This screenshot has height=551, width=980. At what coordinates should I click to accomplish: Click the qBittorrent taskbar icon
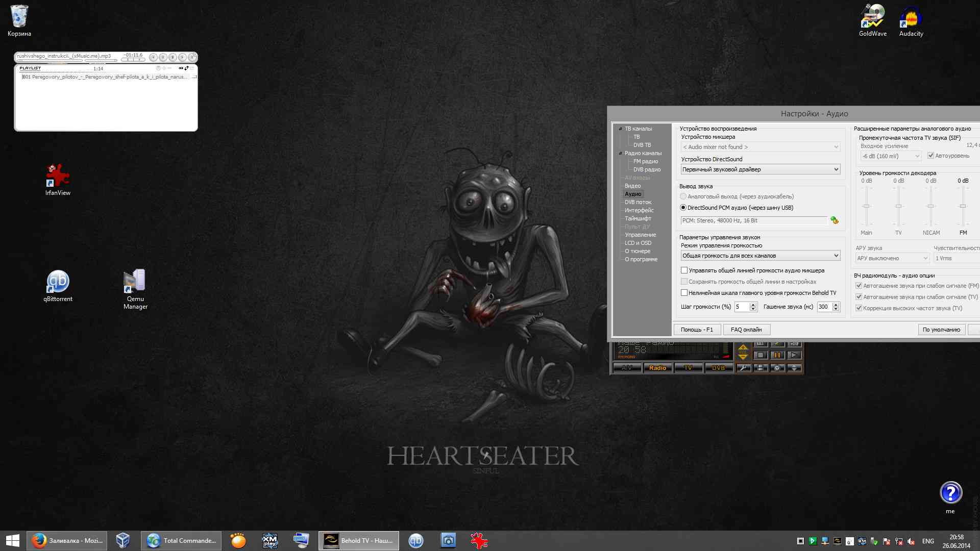coord(416,540)
